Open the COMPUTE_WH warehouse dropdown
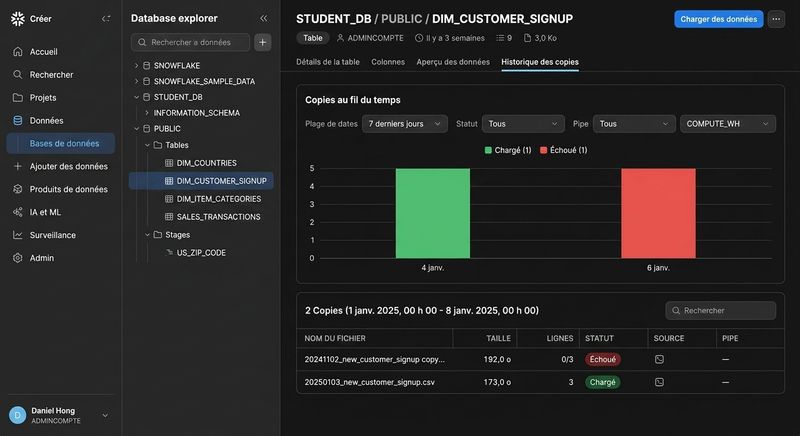Image resolution: width=800 pixels, height=436 pixels. [x=728, y=124]
